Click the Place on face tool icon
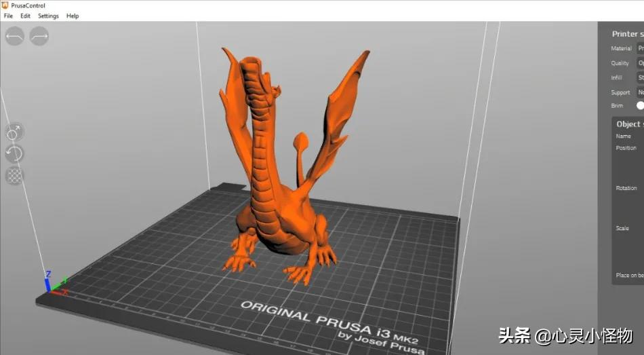The image size is (644, 355). (x=14, y=176)
